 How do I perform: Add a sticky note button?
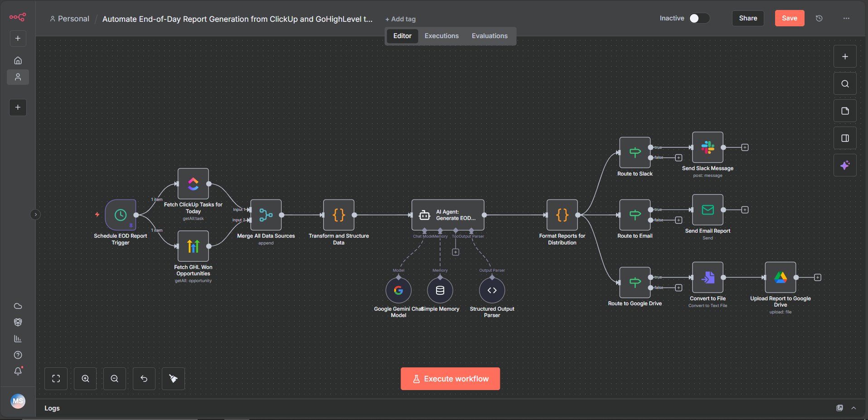click(x=845, y=111)
